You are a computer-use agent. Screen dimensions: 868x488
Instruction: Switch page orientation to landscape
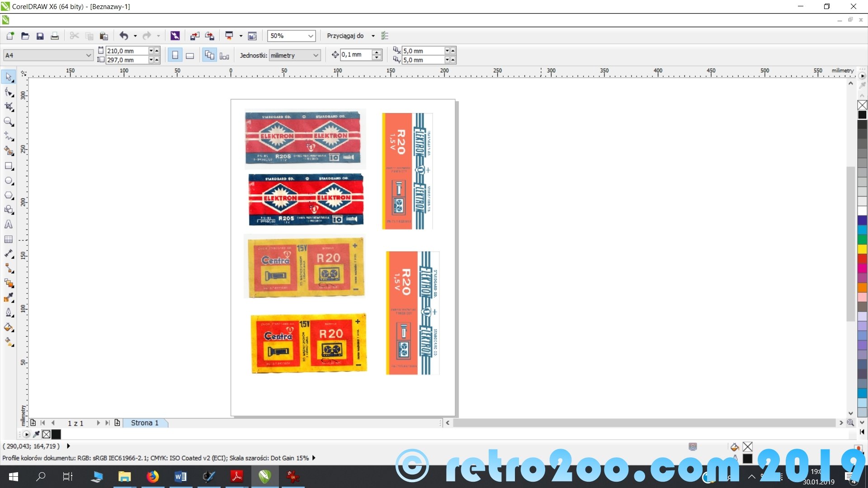click(190, 56)
